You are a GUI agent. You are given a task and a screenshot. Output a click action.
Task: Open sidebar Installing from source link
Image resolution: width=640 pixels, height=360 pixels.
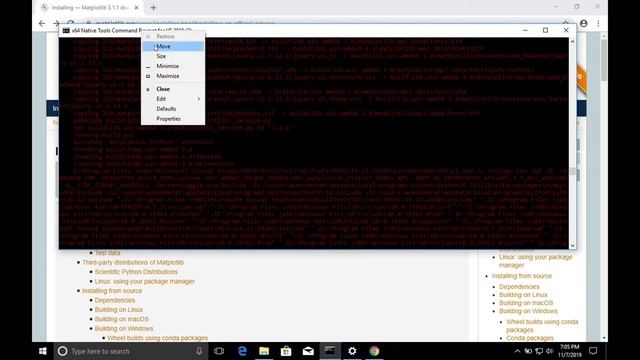coord(522,276)
